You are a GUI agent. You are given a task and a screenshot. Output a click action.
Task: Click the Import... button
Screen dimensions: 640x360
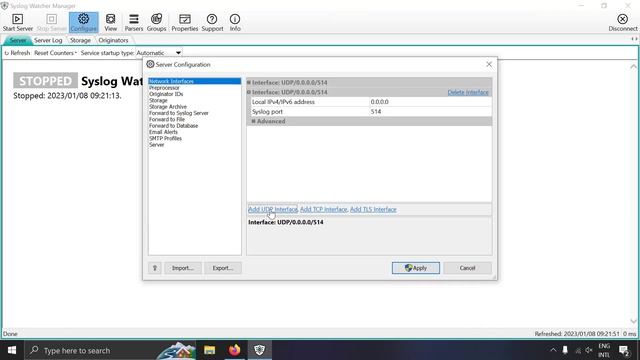(182, 268)
